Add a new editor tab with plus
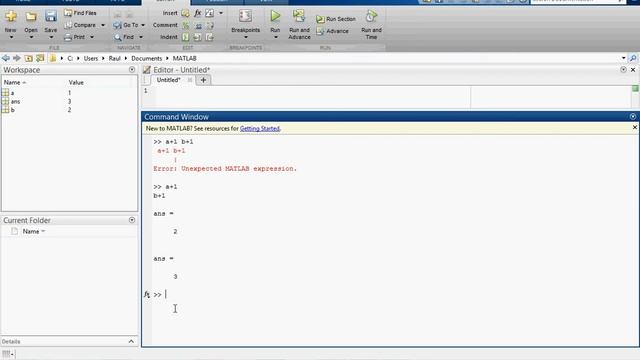 [203, 80]
